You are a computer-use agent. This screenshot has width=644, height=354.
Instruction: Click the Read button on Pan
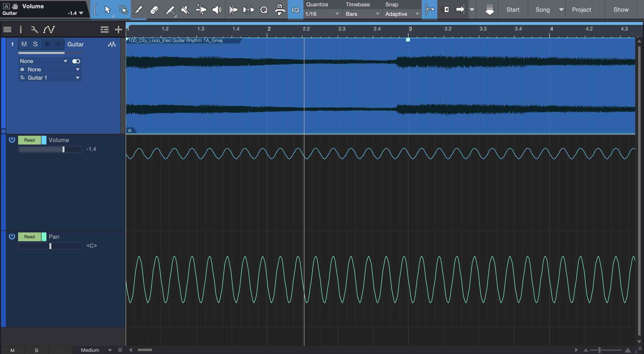(29, 237)
